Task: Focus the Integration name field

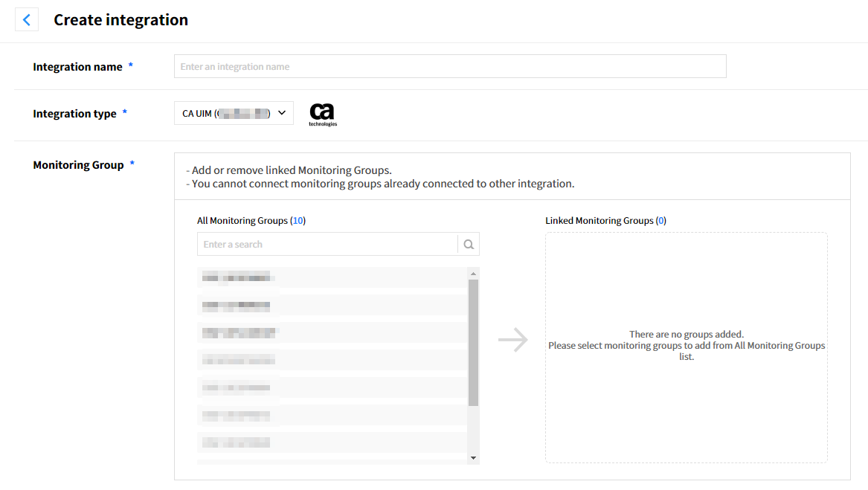Action: click(x=449, y=66)
